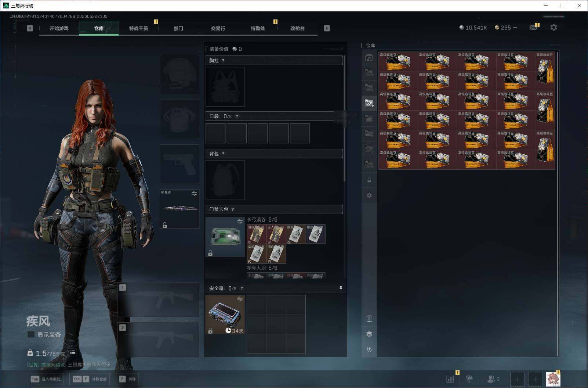
Task: Click the world chat message line
Action: [69, 364]
